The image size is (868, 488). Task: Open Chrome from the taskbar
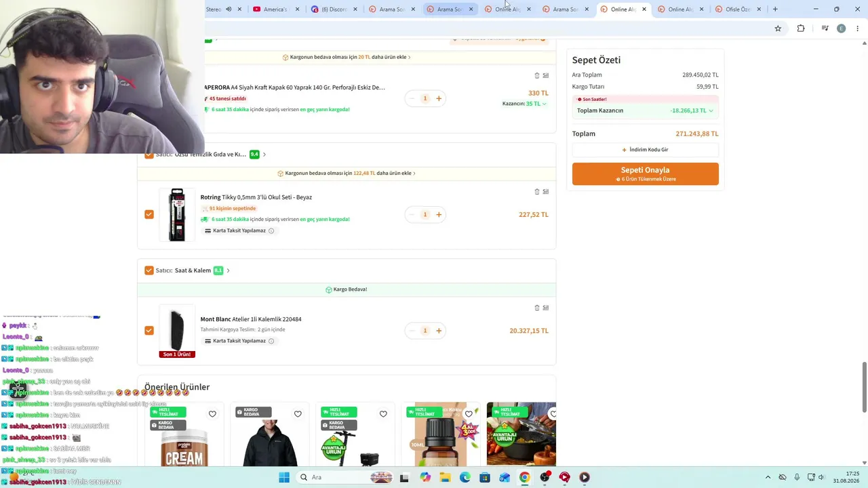(x=525, y=477)
